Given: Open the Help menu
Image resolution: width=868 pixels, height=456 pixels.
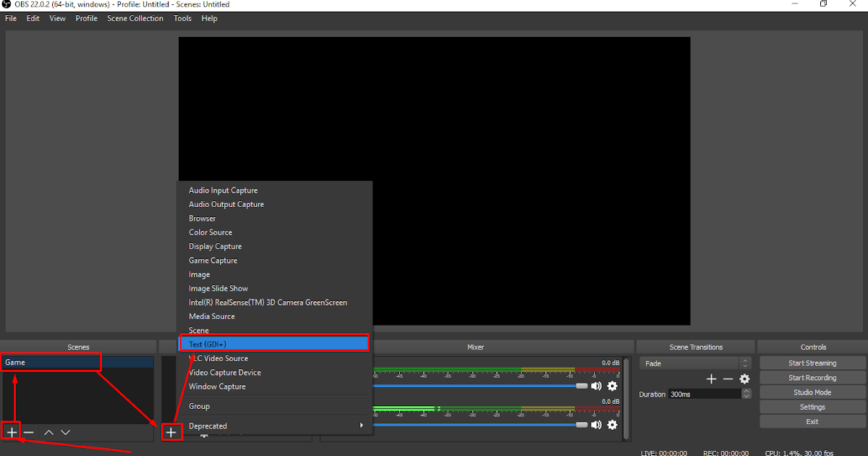Looking at the screenshot, I should [210, 18].
